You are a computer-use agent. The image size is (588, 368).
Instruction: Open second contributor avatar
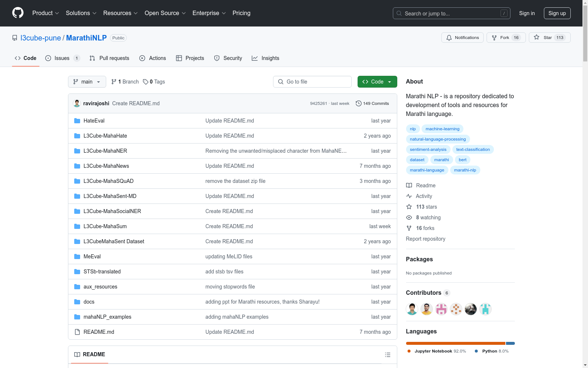(x=427, y=309)
